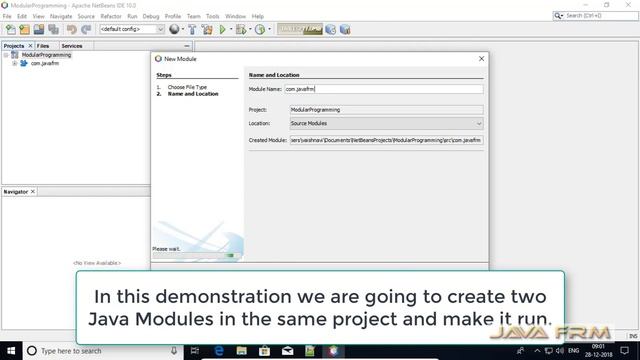
Task: Click the Save All toolbar icon
Action: click(x=53, y=29)
